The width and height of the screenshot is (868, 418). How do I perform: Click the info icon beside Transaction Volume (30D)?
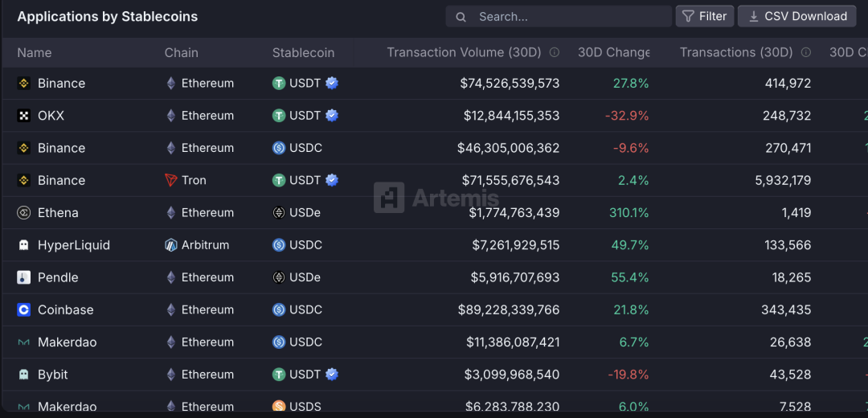(555, 52)
